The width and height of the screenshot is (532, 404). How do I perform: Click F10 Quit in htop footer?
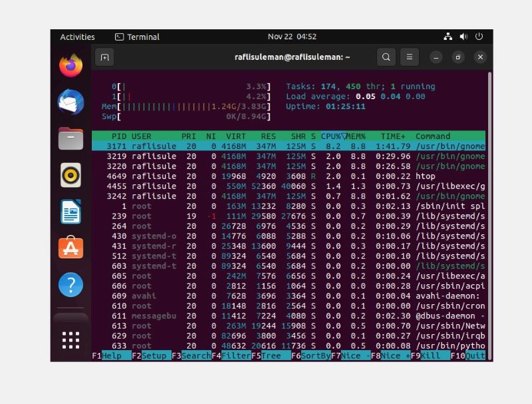tap(468, 356)
